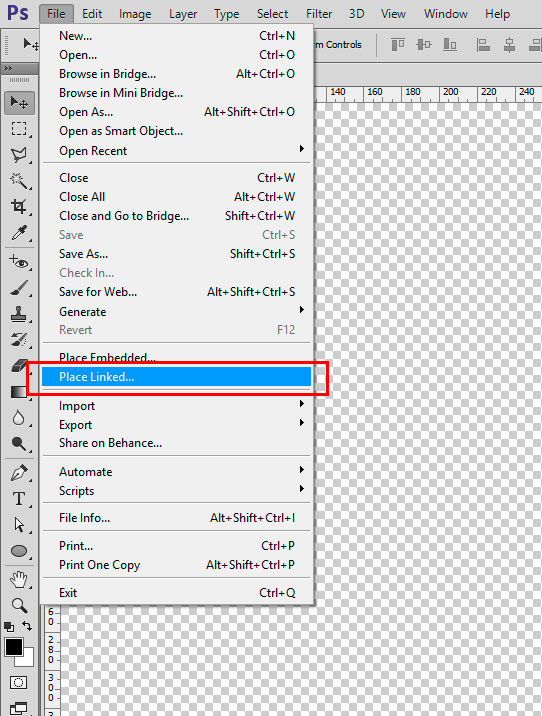The height and width of the screenshot is (716, 542).
Task: Open the Edit menu
Action: [92, 14]
